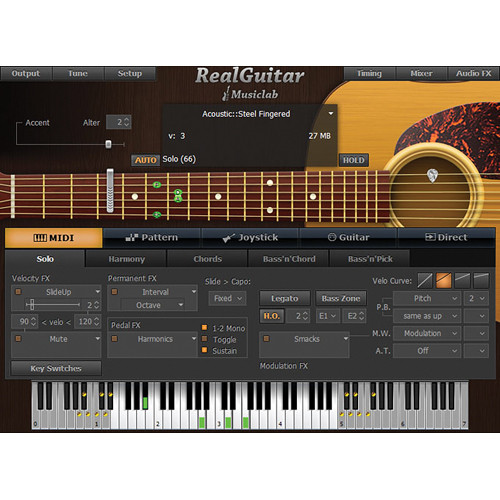Enable the SlideUp Velocity FX checkbox
Image resolution: width=500 pixels, height=500 pixels.
point(18,292)
